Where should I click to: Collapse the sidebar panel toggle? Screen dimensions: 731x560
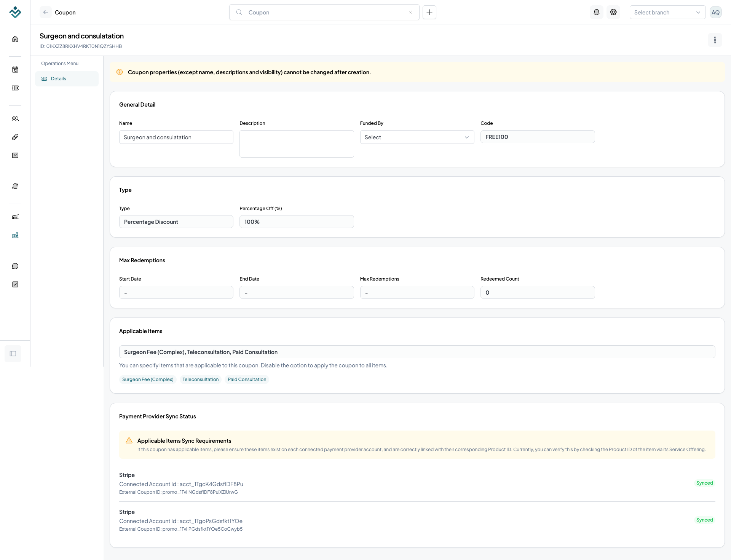click(13, 354)
